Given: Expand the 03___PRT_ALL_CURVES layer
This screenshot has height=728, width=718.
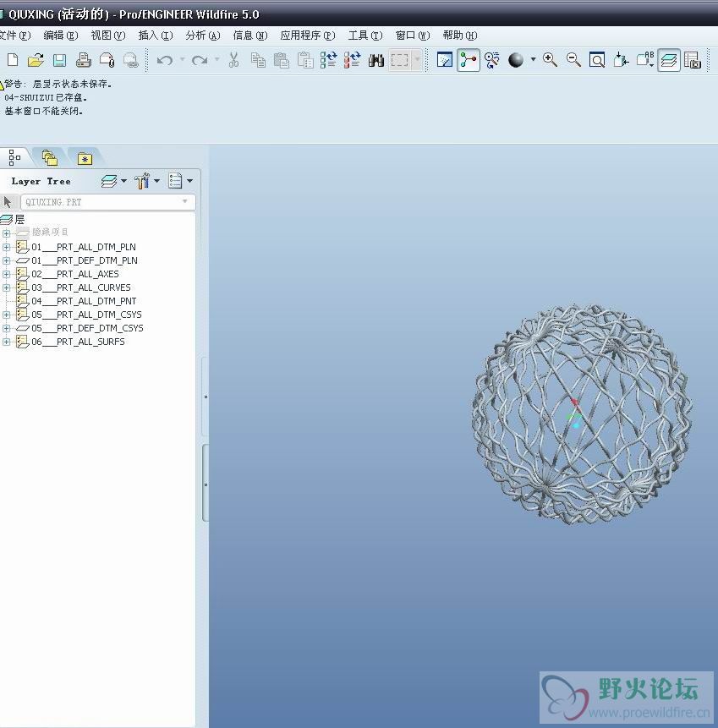Looking at the screenshot, I should click(6, 287).
